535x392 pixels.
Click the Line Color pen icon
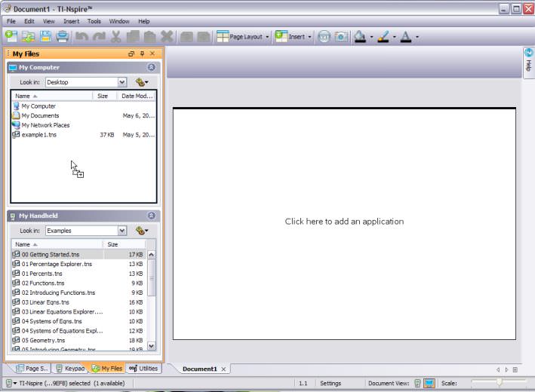pyautogui.click(x=383, y=36)
